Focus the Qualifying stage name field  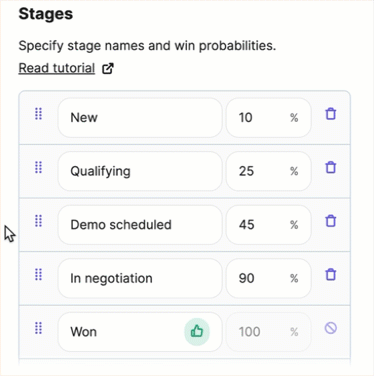[x=140, y=171]
